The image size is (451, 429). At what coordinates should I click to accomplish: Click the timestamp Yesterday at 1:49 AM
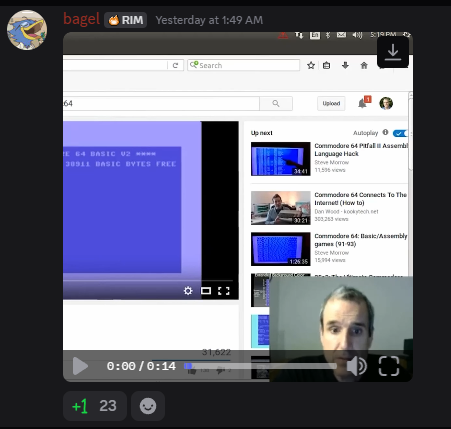[209, 20]
